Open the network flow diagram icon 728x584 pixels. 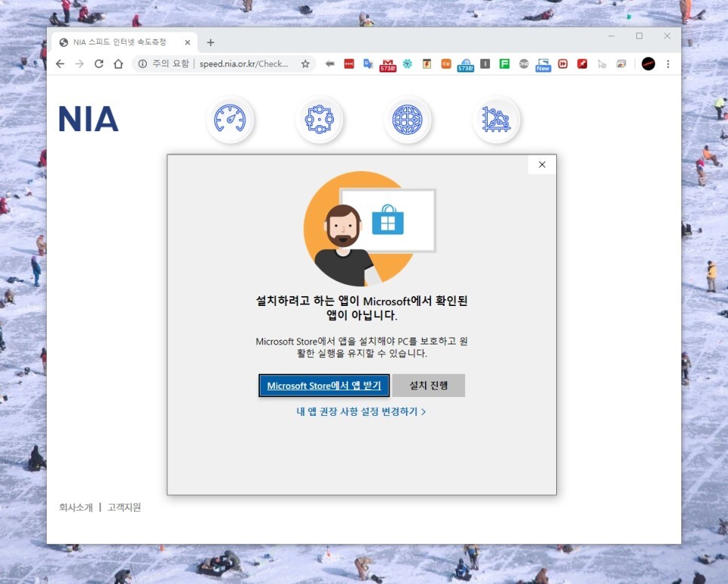(319, 119)
